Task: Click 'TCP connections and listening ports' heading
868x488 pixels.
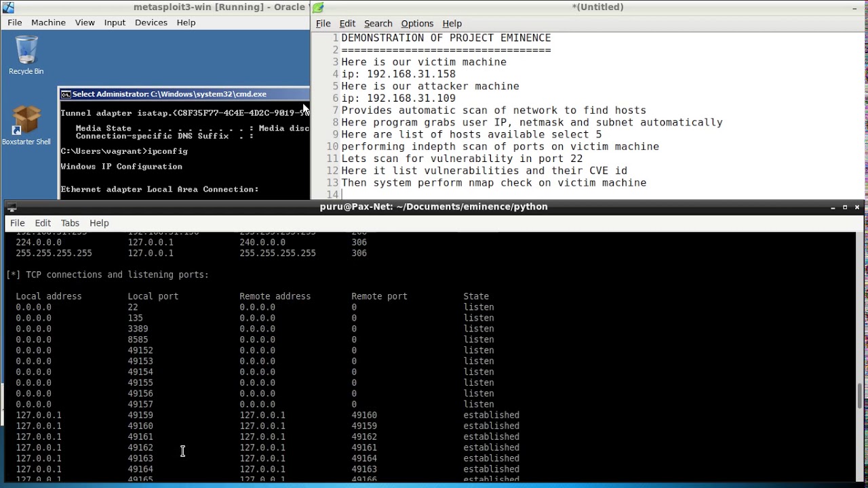Action: tap(117, 274)
